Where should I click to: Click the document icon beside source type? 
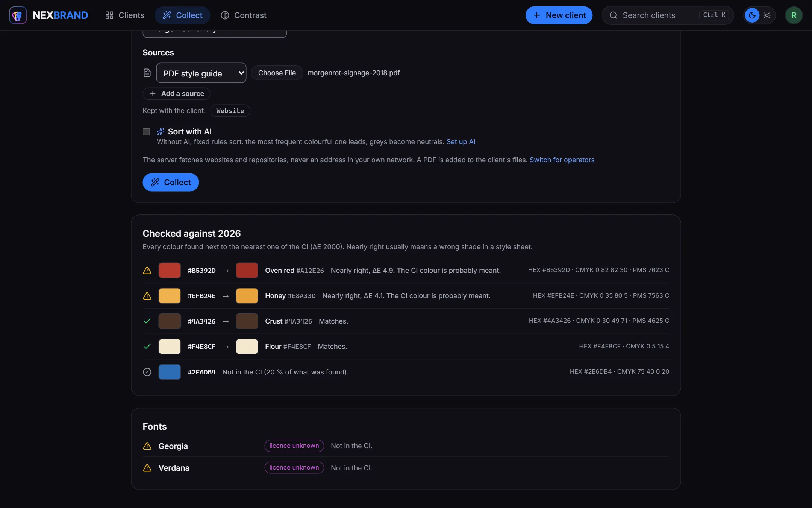pyautogui.click(x=147, y=73)
